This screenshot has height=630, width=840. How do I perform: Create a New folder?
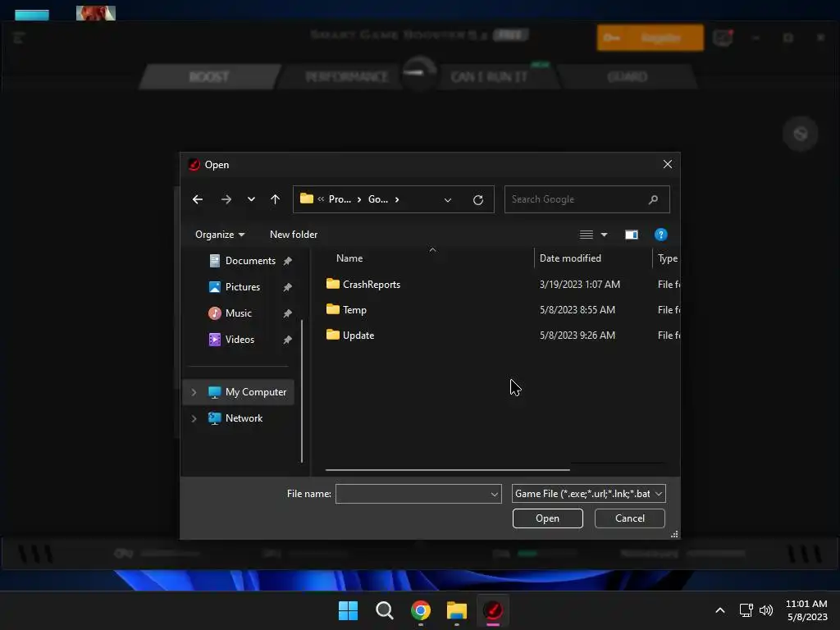[294, 235]
